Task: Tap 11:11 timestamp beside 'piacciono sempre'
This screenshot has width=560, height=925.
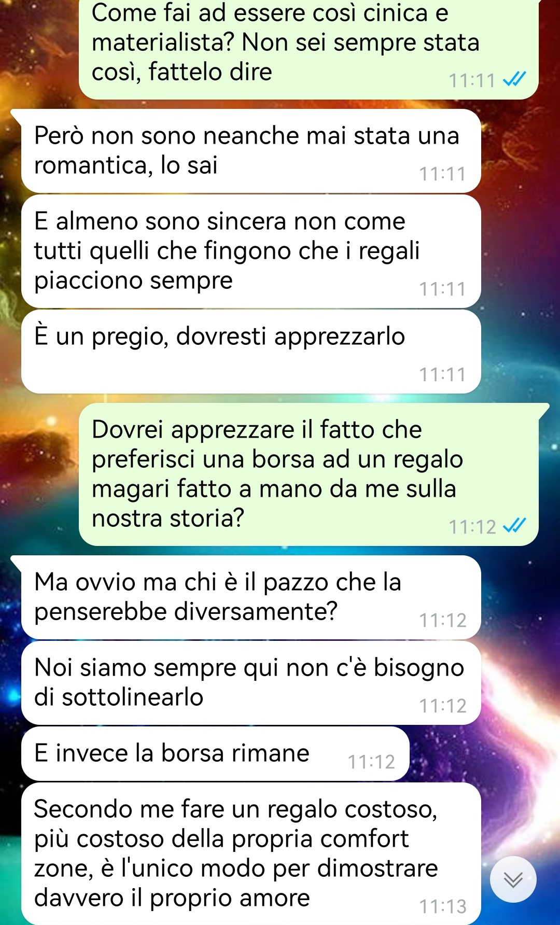Action: click(x=443, y=289)
